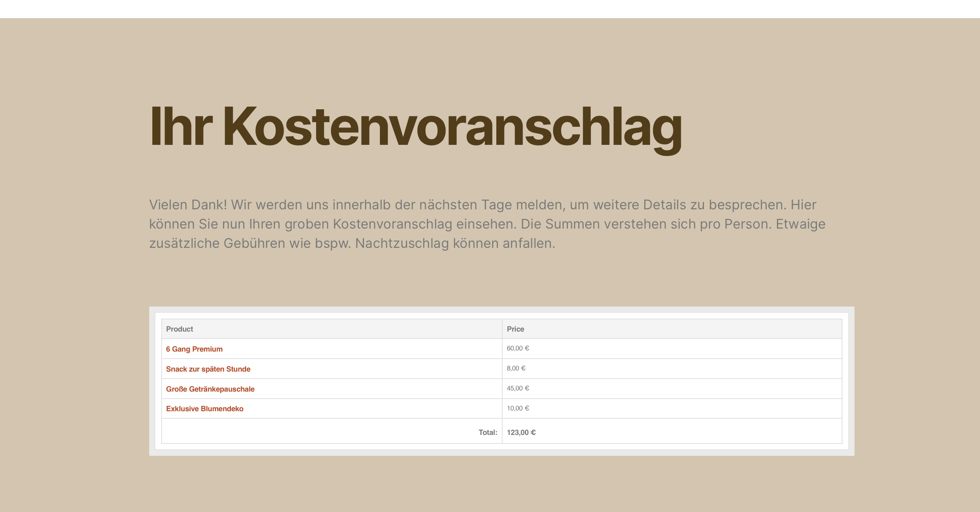The width and height of the screenshot is (980, 512).
Task: Click the Product column header
Action: 332,329
